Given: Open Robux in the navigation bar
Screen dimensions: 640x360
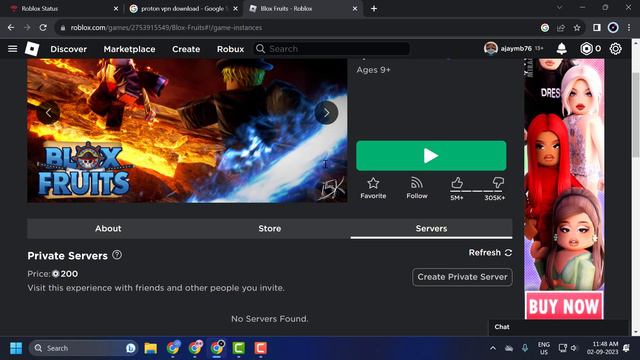Looking at the screenshot, I should (x=230, y=49).
